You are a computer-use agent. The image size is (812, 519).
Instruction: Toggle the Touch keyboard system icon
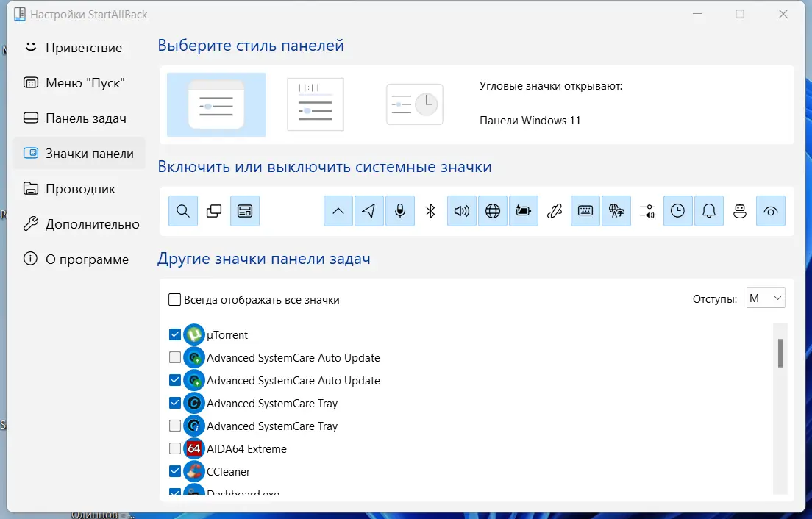[x=585, y=211]
